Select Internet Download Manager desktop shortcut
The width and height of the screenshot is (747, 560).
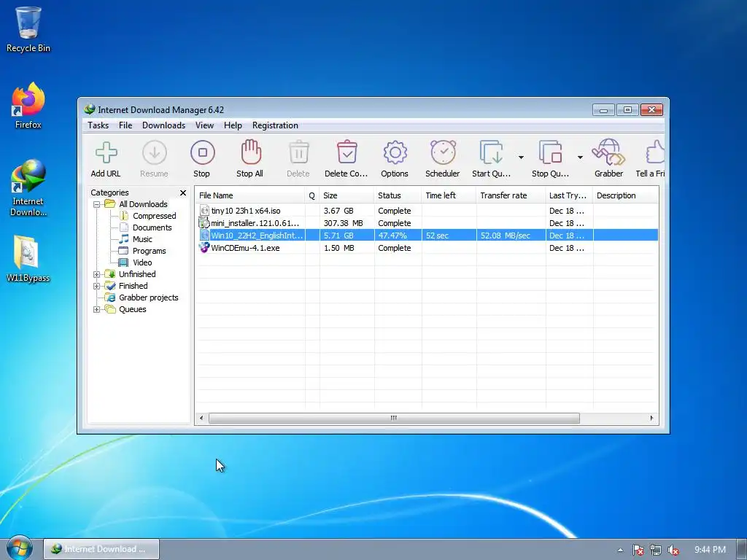(x=28, y=188)
